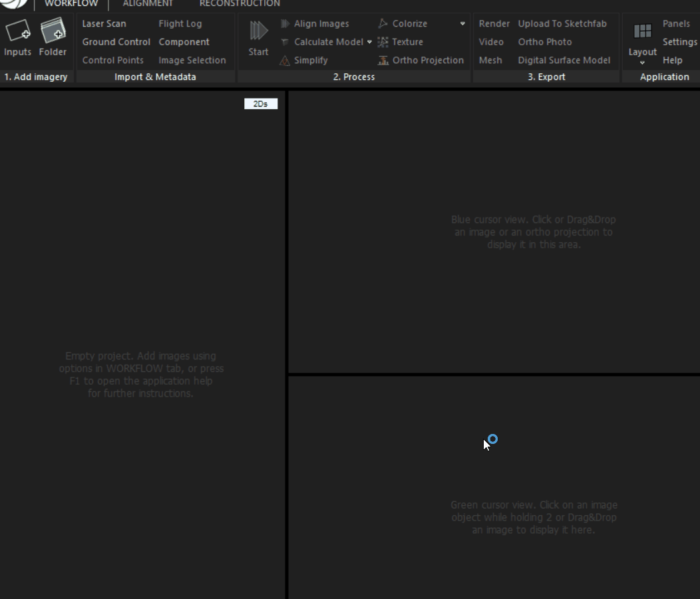Open the Help option
Screen dimensions: 700x599
[672, 61]
